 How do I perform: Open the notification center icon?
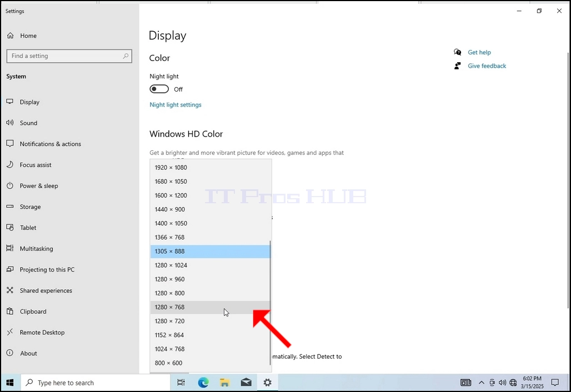coord(555,383)
